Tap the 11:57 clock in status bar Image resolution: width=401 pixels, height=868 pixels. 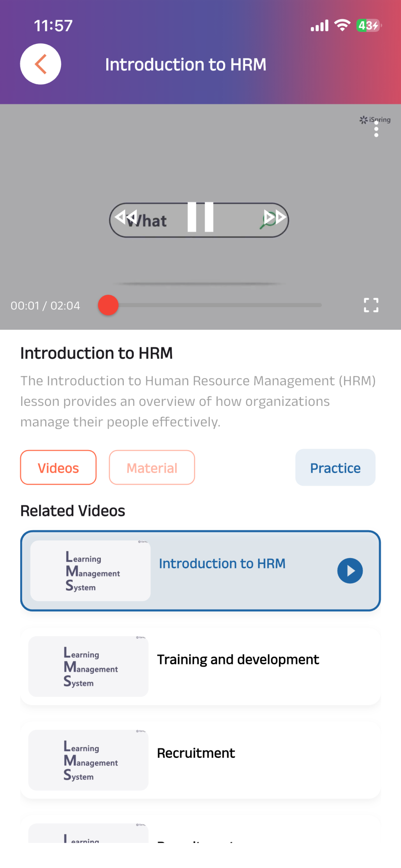[x=53, y=26]
